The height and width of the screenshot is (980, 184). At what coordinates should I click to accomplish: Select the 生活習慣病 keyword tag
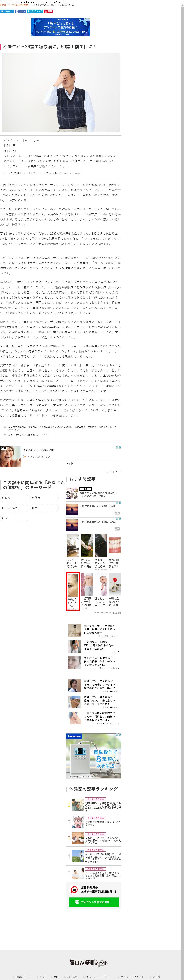click(14, 508)
